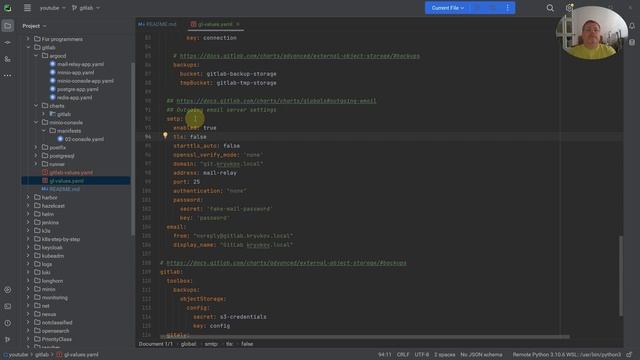Screen dimensions: 640x360
Task: Collapse the manifests folder
Action: pyautogui.click(x=44, y=131)
